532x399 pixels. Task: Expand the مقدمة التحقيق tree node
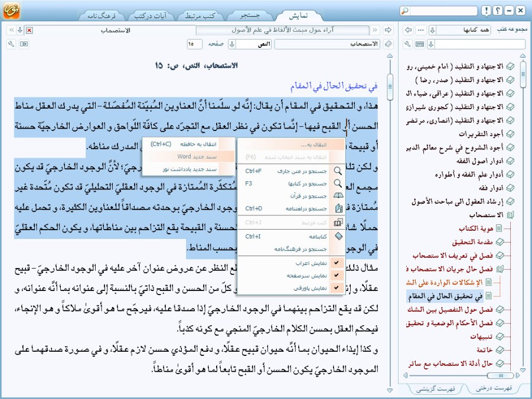point(499,242)
